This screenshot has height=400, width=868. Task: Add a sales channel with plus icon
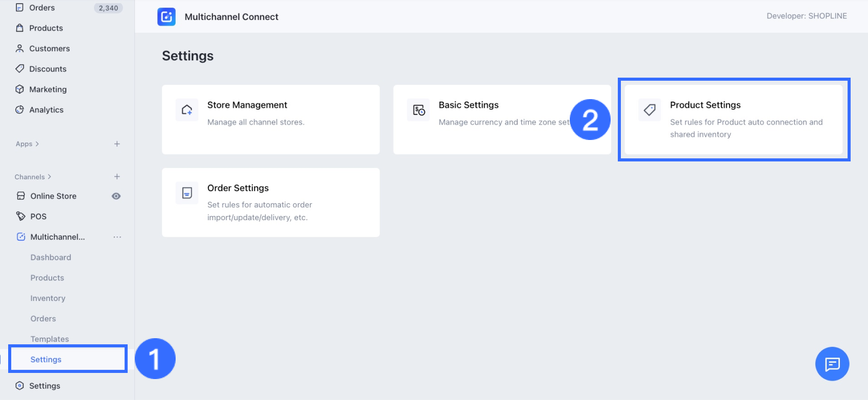[x=117, y=177]
